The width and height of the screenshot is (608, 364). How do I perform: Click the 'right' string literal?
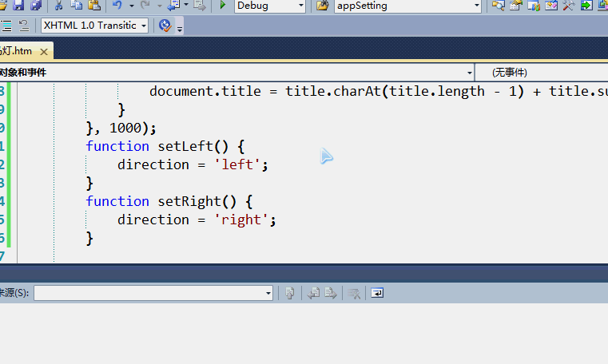pos(240,220)
